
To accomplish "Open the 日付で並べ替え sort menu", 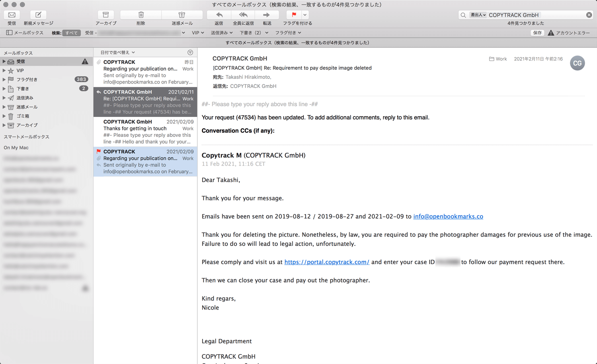I will (x=118, y=53).
